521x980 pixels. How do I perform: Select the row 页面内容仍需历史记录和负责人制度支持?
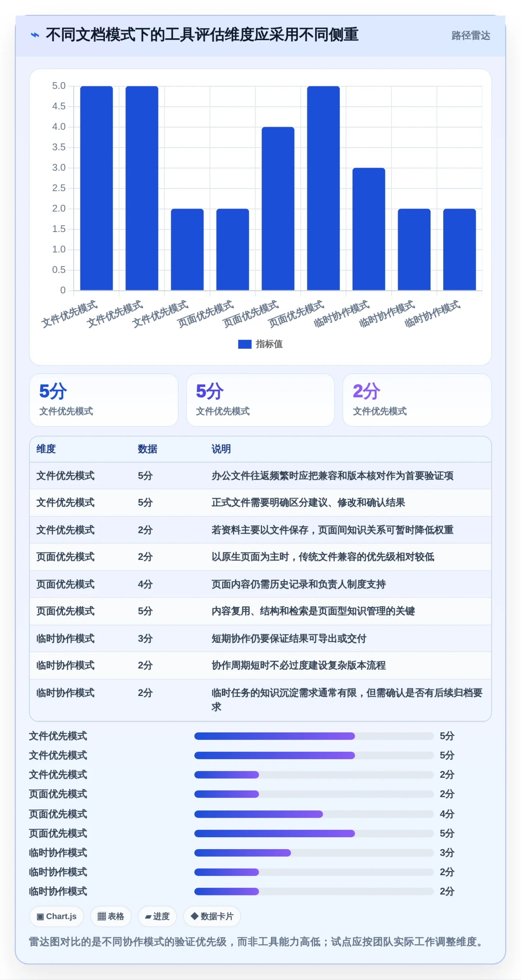260,584
